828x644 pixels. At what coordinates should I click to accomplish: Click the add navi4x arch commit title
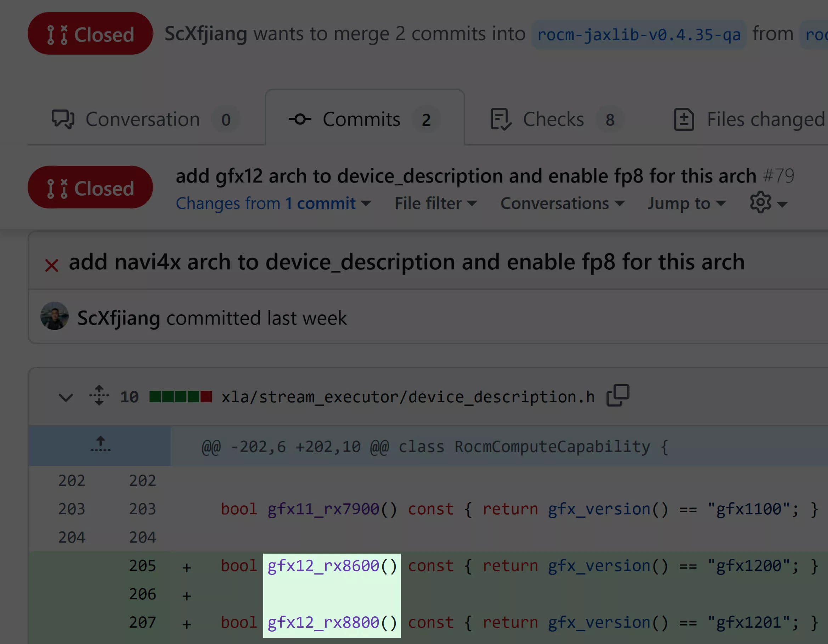[406, 262]
